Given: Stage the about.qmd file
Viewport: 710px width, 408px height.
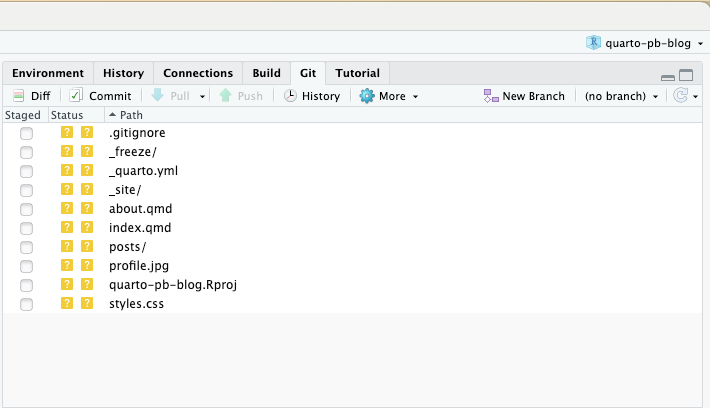Looking at the screenshot, I should [x=26, y=209].
